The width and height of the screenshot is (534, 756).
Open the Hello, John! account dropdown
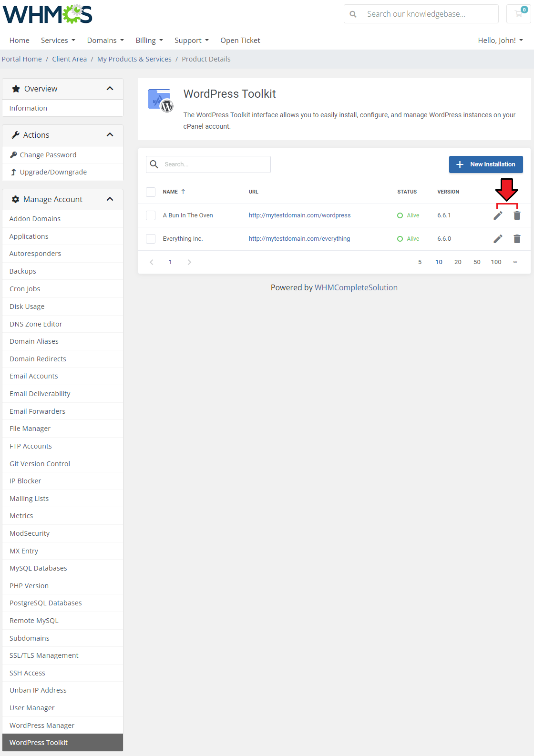500,41
